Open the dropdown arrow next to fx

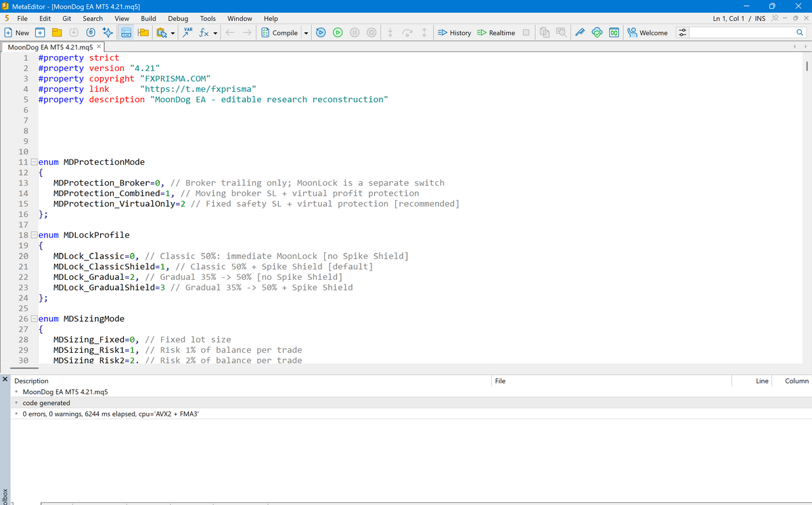(215, 32)
